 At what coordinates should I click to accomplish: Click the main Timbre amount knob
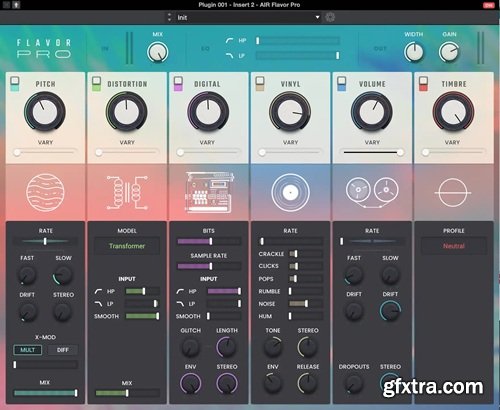pos(453,112)
